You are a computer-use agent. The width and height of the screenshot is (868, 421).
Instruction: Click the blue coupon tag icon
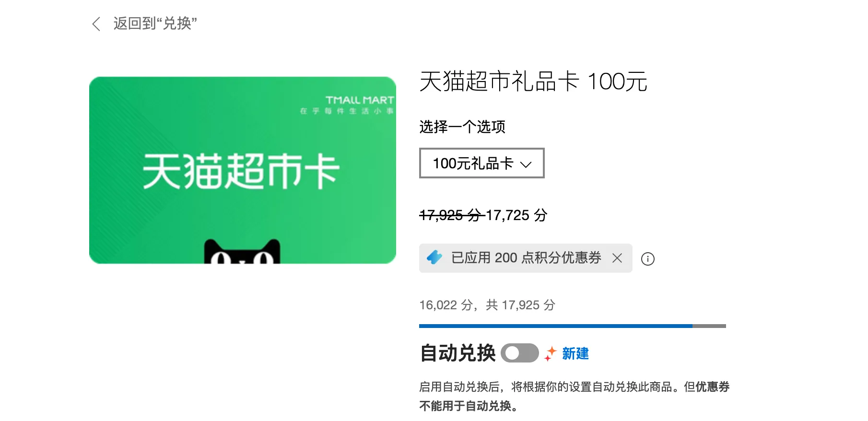coord(434,257)
